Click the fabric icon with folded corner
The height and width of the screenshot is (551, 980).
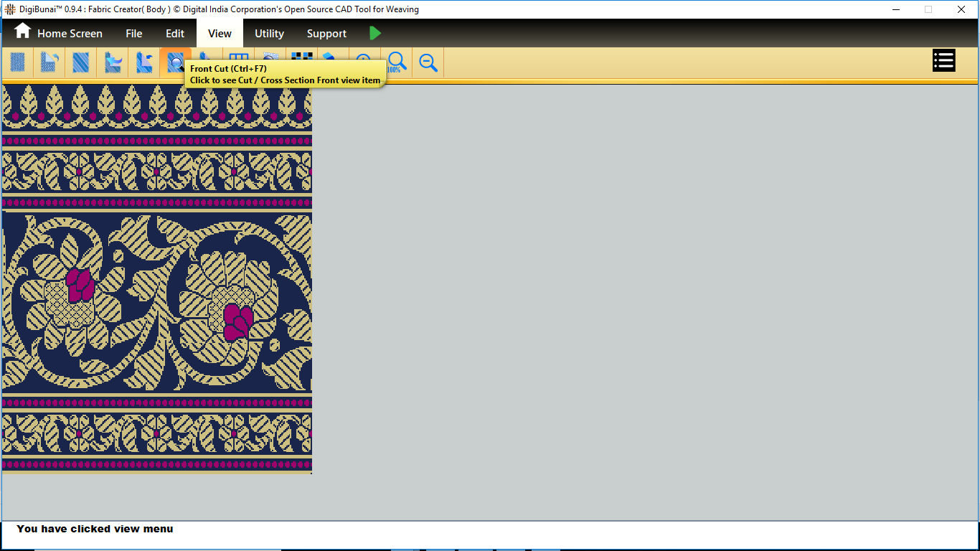(49, 62)
